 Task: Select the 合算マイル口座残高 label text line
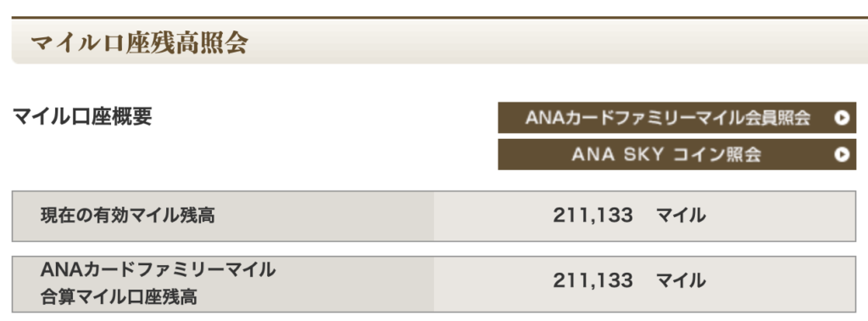[x=119, y=298]
